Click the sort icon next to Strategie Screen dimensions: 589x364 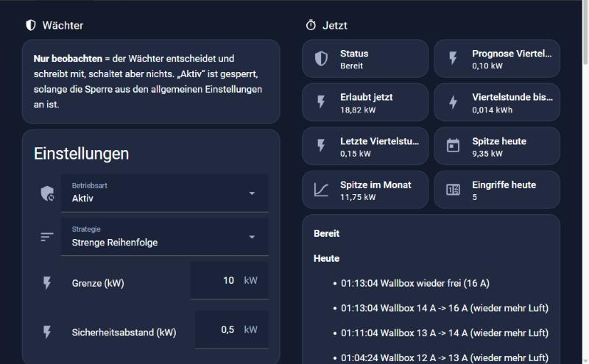pyautogui.click(x=47, y=237)
